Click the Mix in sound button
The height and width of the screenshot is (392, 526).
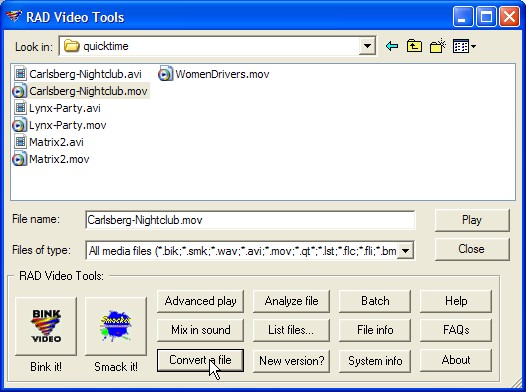[200, 330]
